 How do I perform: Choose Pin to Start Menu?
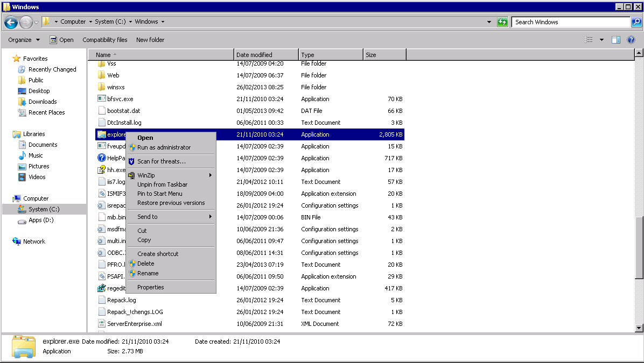171,194
